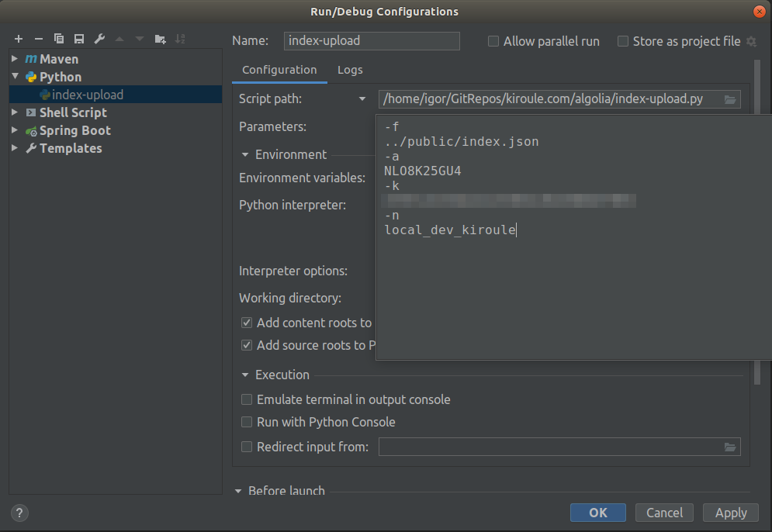Uncheck Add content roots checkbox
Screen dimensions: 772x532
(x=247, y=323)
